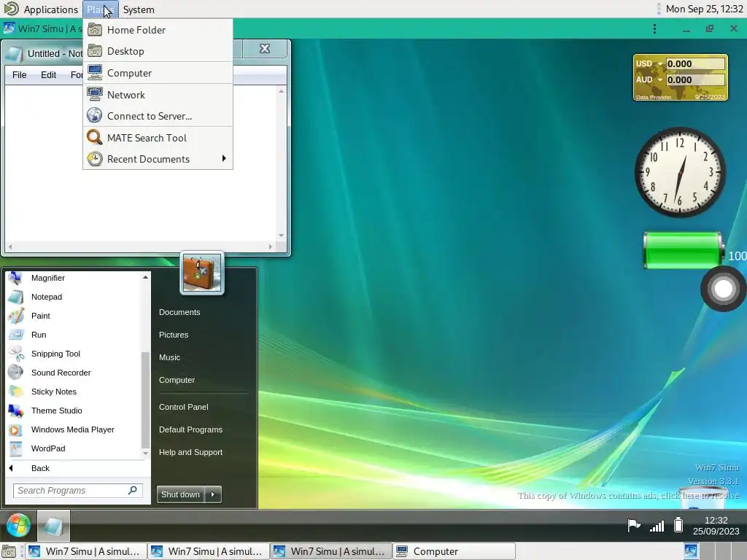The height and width of the screenshot is (560, 747).
Task: Click the show desktop panel icon
Action: pos(9,551)
